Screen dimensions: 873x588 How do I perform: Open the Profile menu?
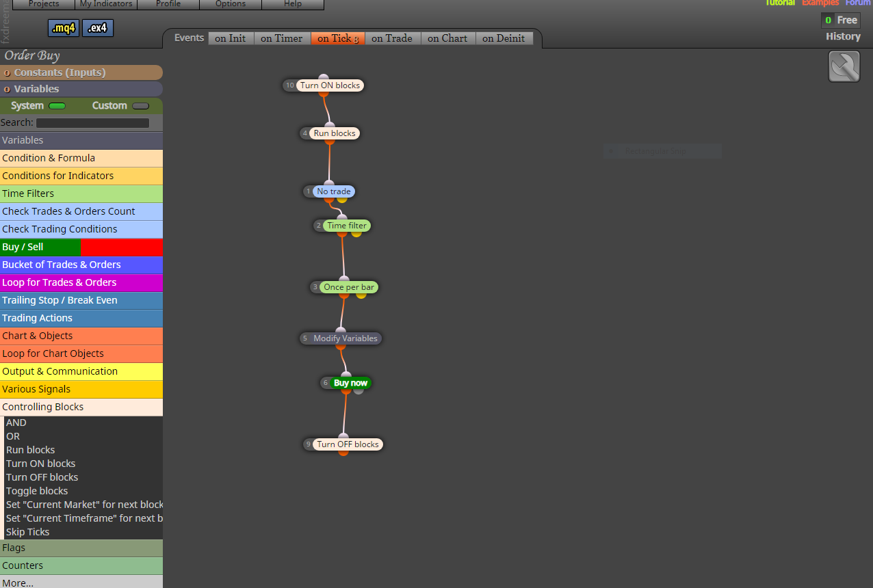click(168, 4)
